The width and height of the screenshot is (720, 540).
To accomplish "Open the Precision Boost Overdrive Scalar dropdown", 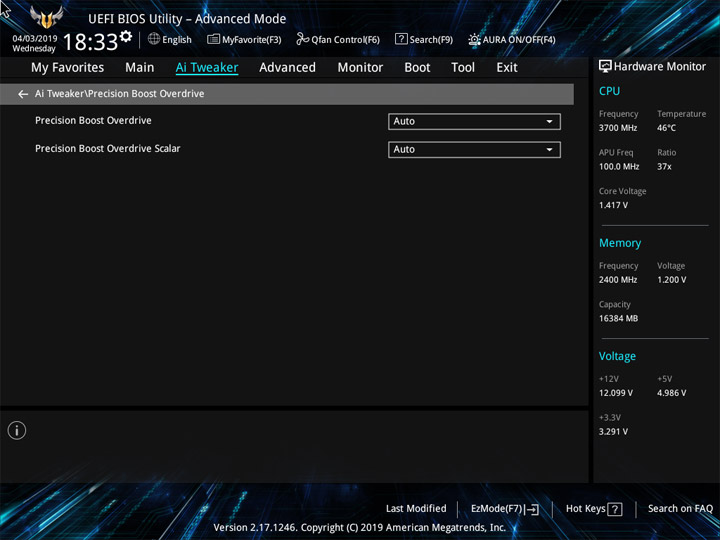I will coord(474,150).
